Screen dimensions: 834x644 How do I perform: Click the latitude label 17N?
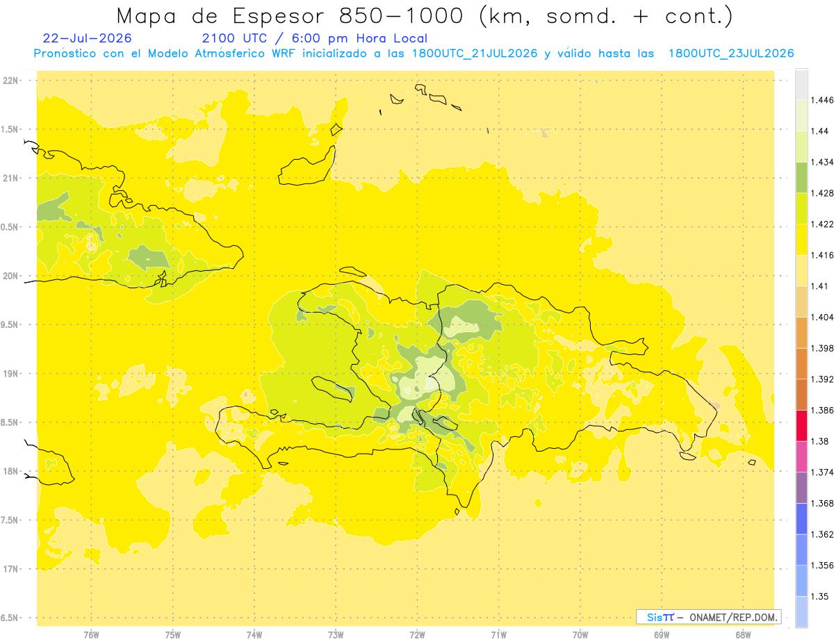point(11,569)
